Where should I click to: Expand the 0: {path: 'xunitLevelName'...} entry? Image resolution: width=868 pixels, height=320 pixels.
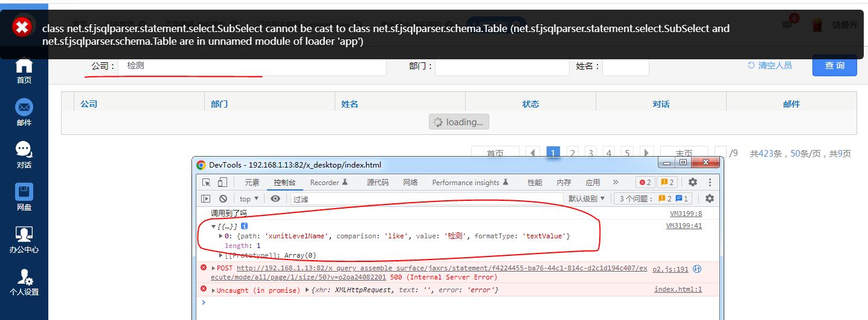click(221, 236)
